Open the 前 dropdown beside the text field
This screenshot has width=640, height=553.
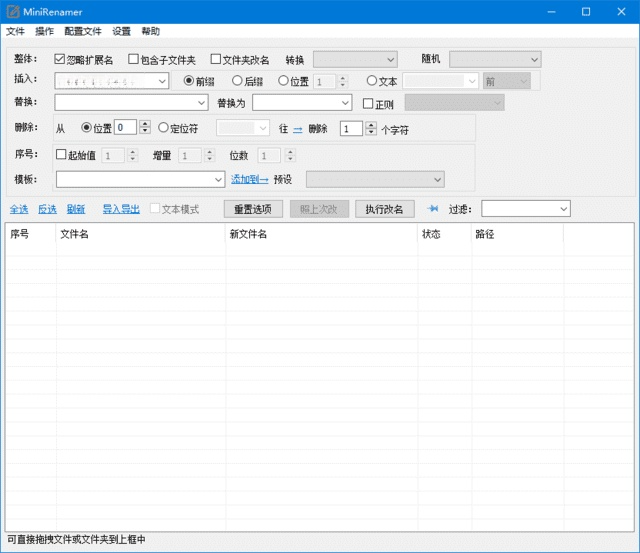[x=507, y=81]
